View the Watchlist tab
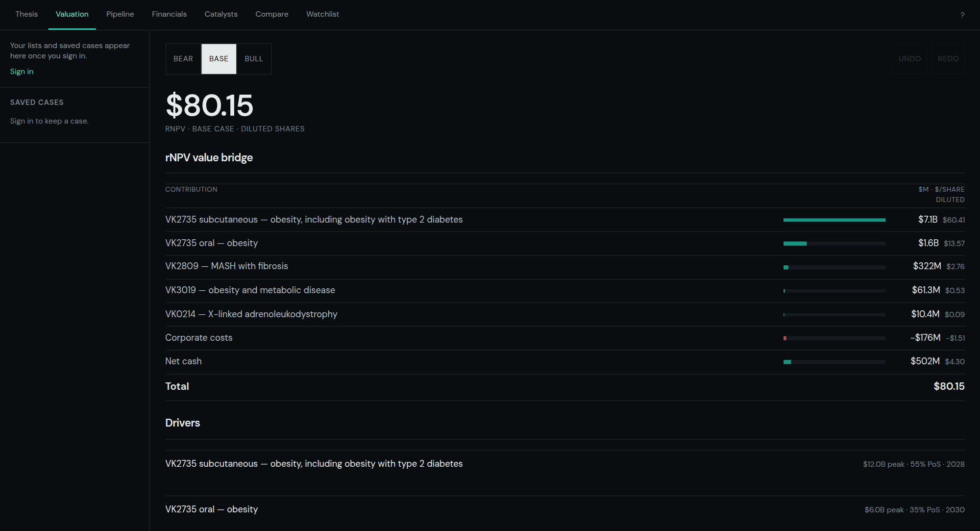 [x=322, y=14]
